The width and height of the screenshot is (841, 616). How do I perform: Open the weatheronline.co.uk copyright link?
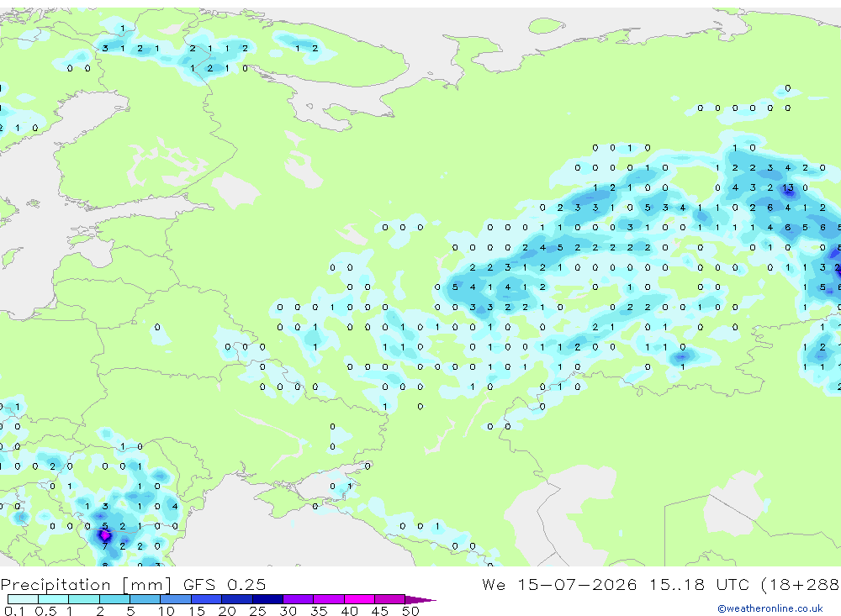tap(770, 608)
